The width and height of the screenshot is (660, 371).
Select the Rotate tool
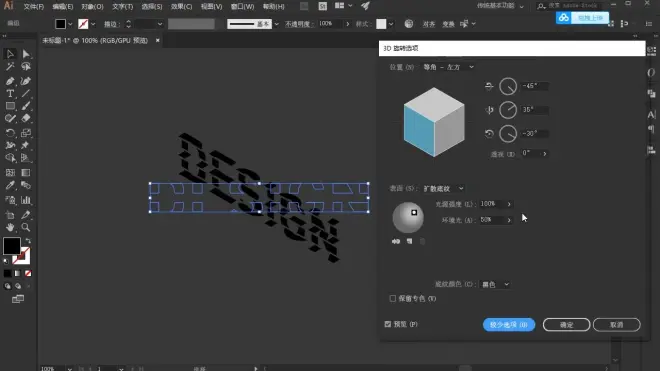pos(10,133)
